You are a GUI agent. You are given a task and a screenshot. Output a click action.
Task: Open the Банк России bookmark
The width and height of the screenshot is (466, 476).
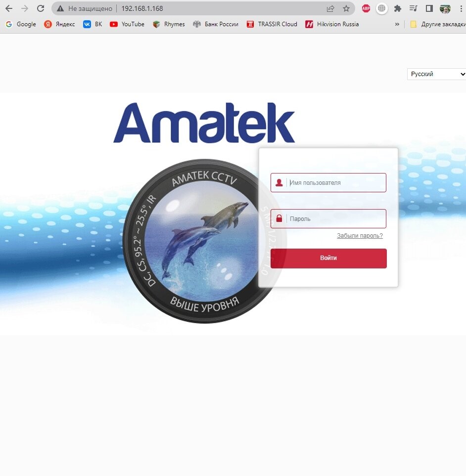click(216, 24)
